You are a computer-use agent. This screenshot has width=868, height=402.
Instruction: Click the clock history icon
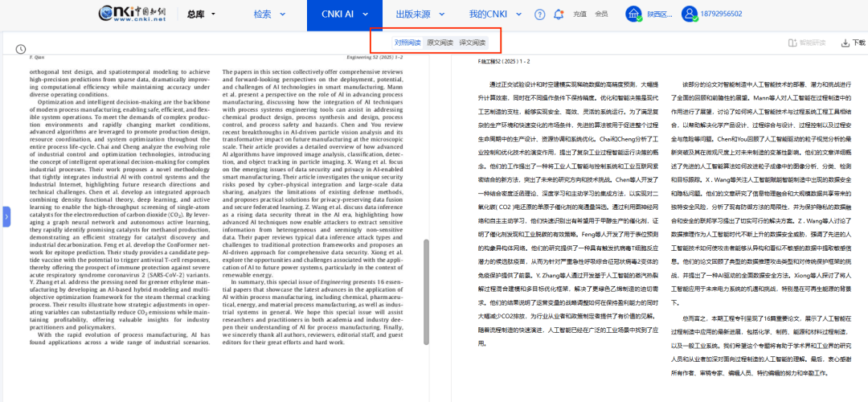pos(21,50)
